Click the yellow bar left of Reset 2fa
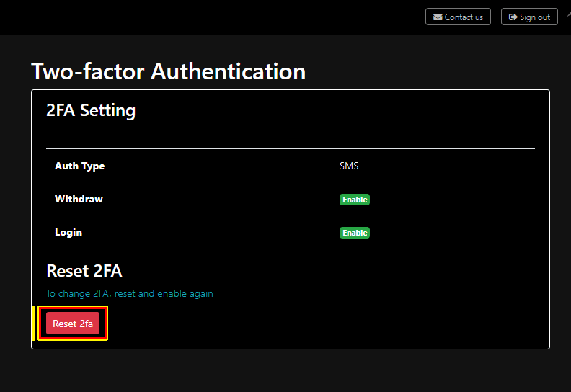Image resolution: width=571 pixels, height=392 pixels. 33,323
